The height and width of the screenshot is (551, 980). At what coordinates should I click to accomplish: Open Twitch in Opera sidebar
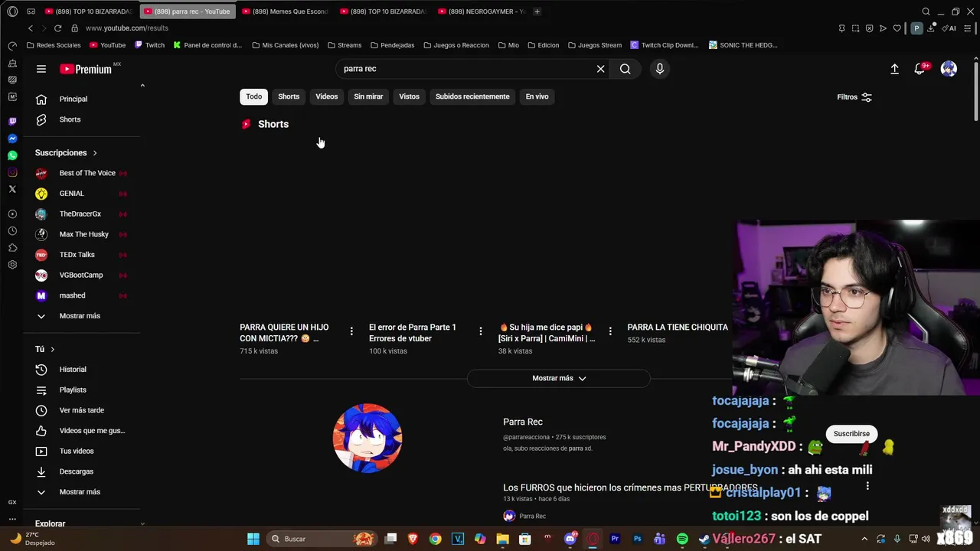point(12,122)
